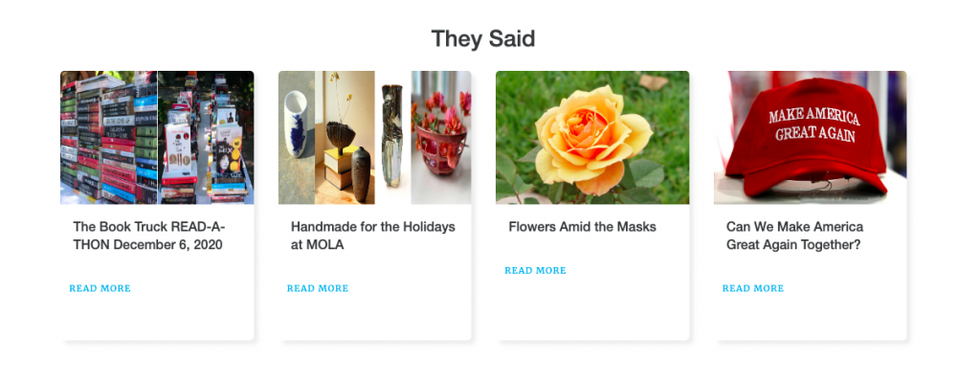Open Handmade for the Holidays at MOLA title
This screenshot has height=386, width=980.
pos(372,236)
